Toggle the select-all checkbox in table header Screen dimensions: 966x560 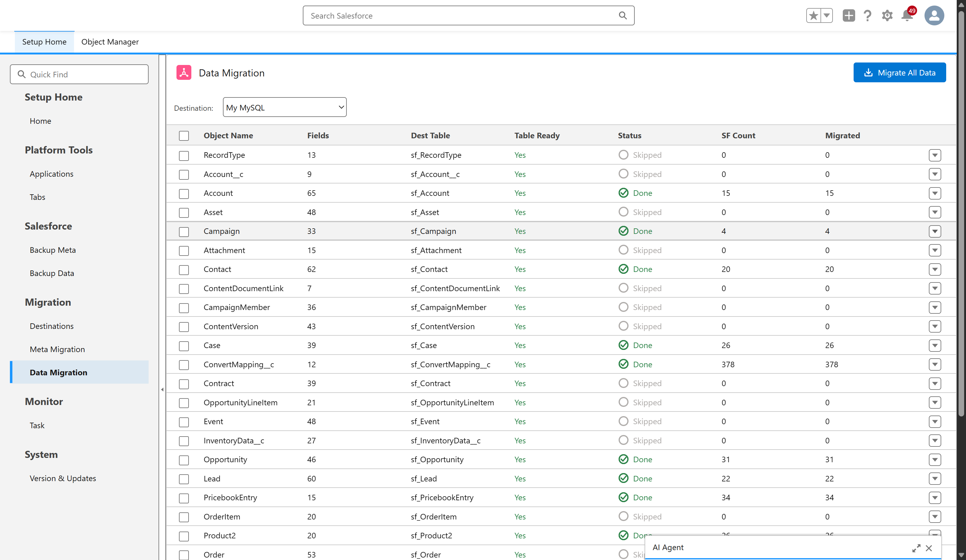184,136
